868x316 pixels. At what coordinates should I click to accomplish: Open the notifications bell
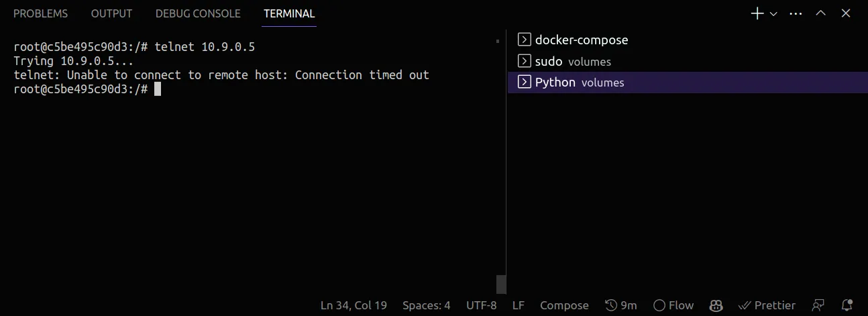[847, 305]
